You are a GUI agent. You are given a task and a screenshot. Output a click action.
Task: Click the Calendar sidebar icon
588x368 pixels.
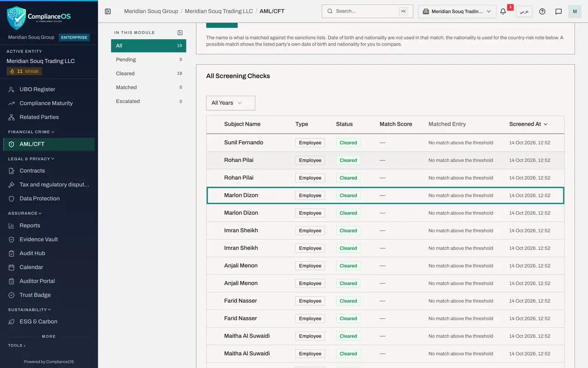click(11, 267)
